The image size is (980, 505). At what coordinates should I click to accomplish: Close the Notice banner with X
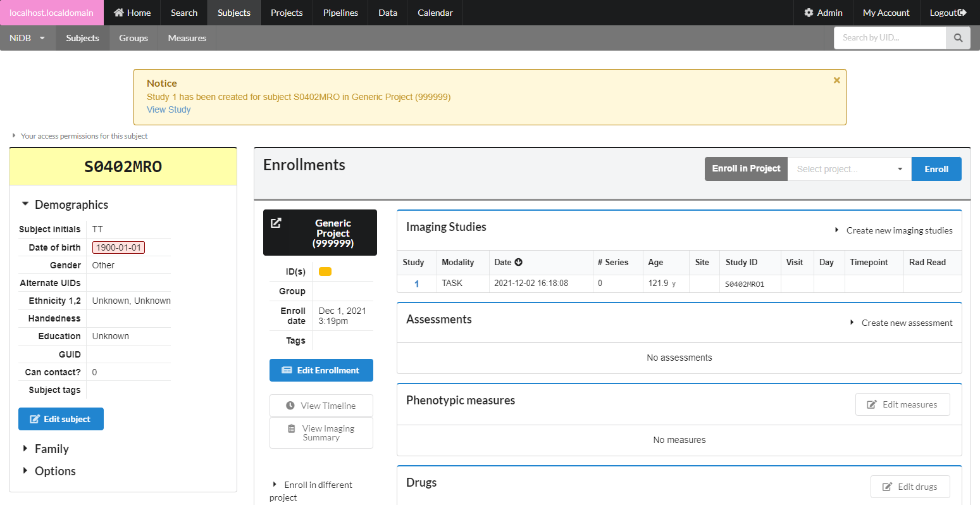pyautogui.click(x=836, y=80)
